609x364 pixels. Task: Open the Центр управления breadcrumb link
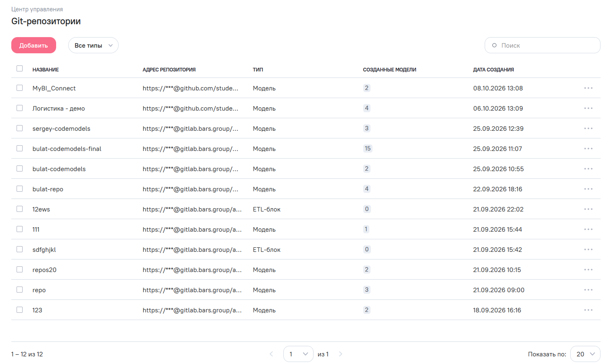coord(37,9)
